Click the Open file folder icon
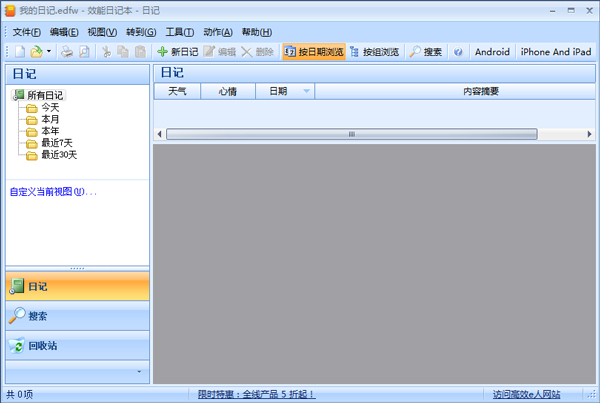Viewport: 600px width, 403px height. [36, 52]
